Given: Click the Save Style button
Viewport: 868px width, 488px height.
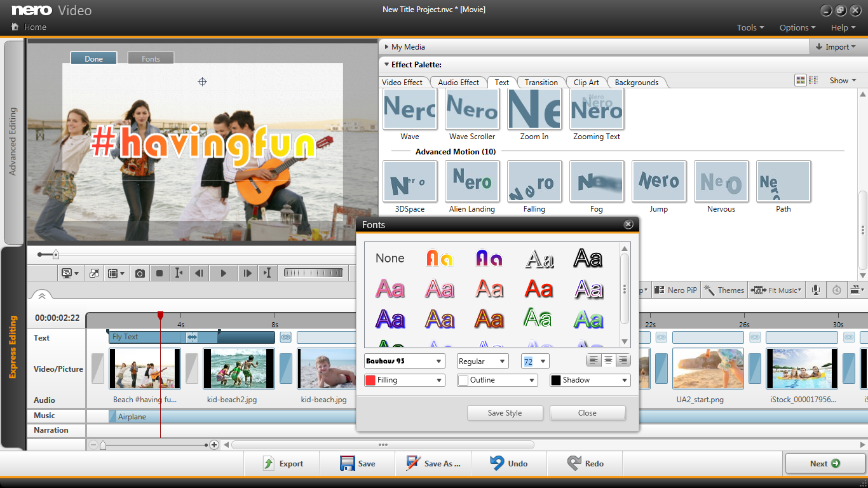Looking at the screenshot, I should coord(505,412).
